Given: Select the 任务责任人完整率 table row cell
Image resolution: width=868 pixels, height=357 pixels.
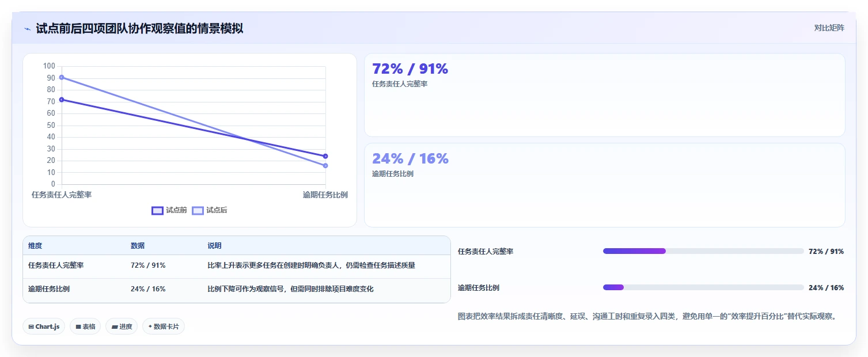Looking at the screenshot, I should 56,265.
